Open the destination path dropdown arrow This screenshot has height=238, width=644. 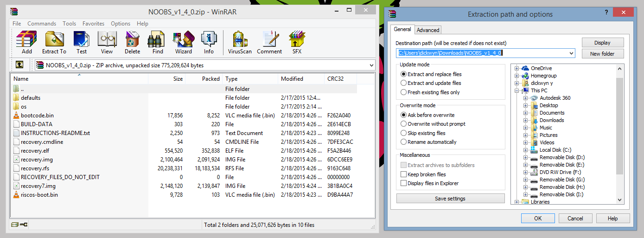point(571,53)
